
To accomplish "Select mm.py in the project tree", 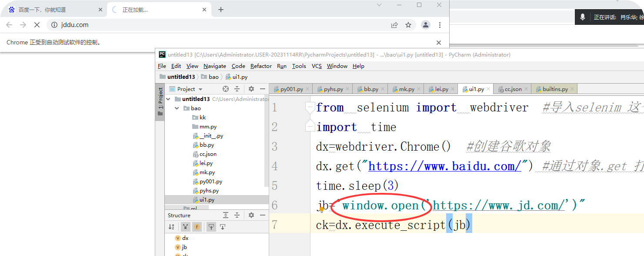I will point(205,127).
